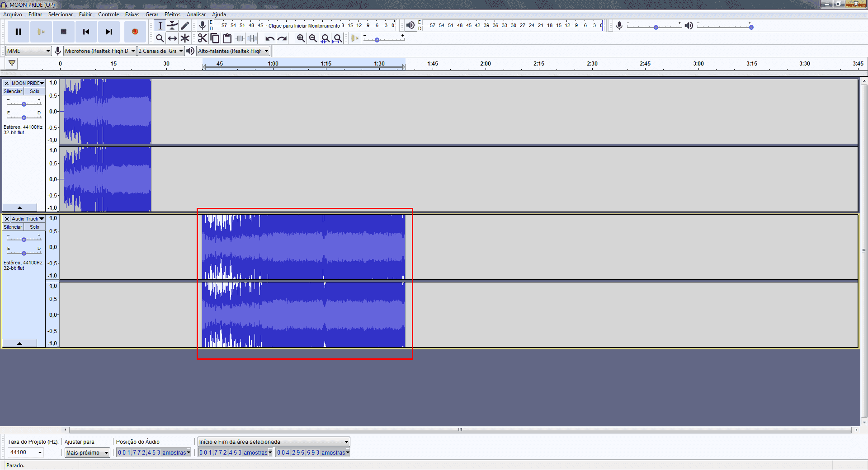Adjust the Audio Track pan slider
Image resolution: width=868 pixels, height=470 pixels.
24,253
